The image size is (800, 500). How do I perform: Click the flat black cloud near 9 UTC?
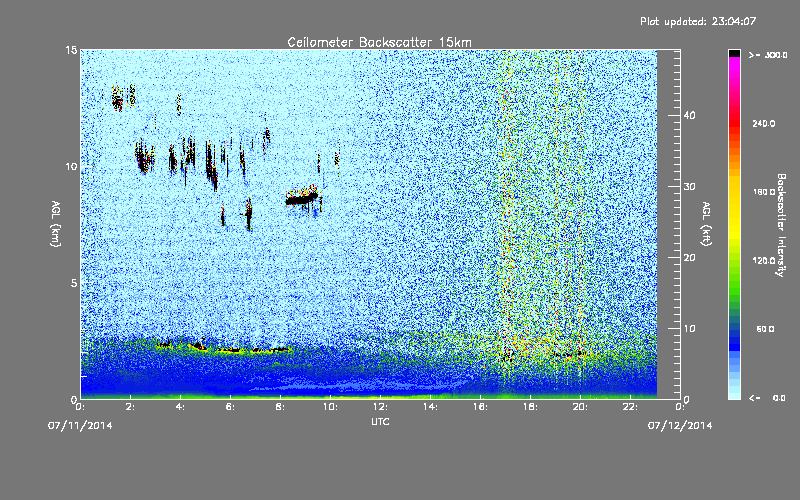point(302,197)
